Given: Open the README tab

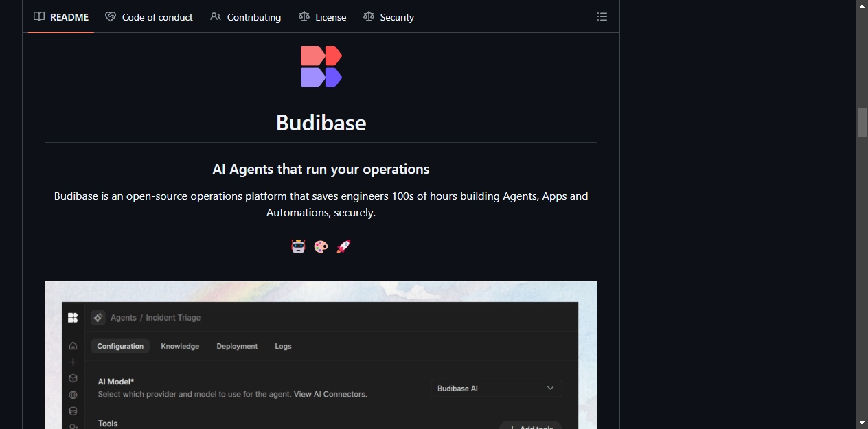Looking at the screenshot, I should [x=61, y=17].
